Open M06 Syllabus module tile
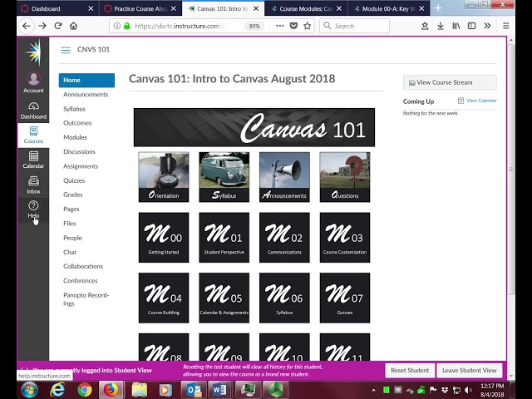This screenshot has width=532, height=399. coord(284,298)
